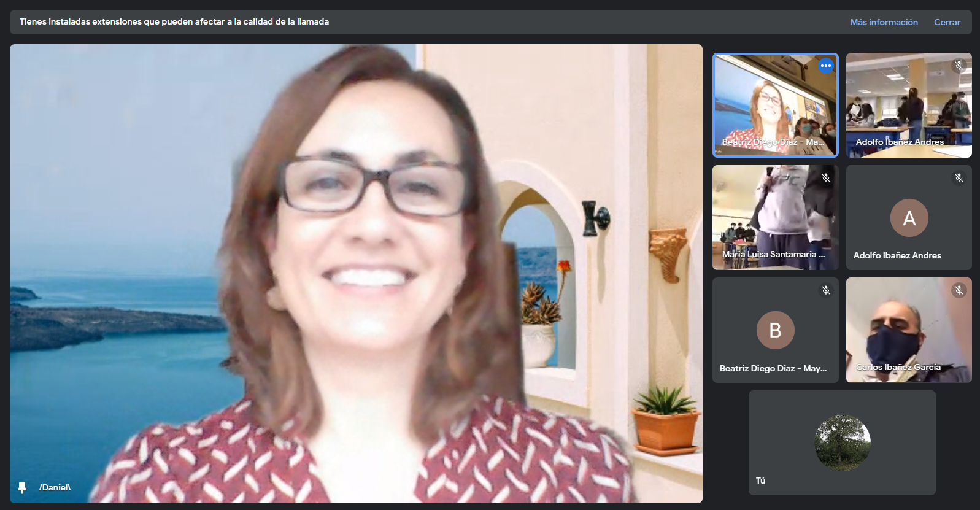Open three-dot options on Beatriz Diego Diaz video tile

(826, 66)
